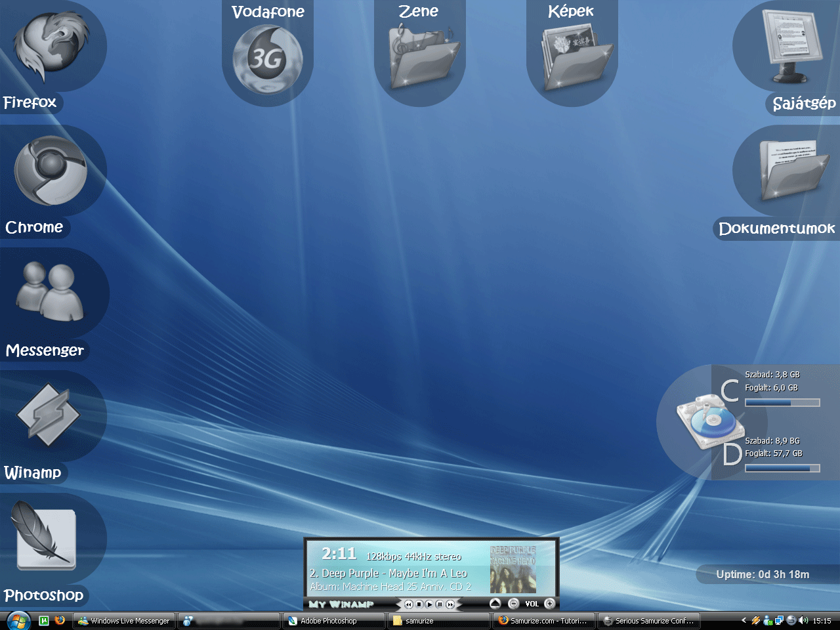Switch to the blurred Messenger chat taskbar button
The width and height of the screenshot is (840, 630).
tap(229, 621)
